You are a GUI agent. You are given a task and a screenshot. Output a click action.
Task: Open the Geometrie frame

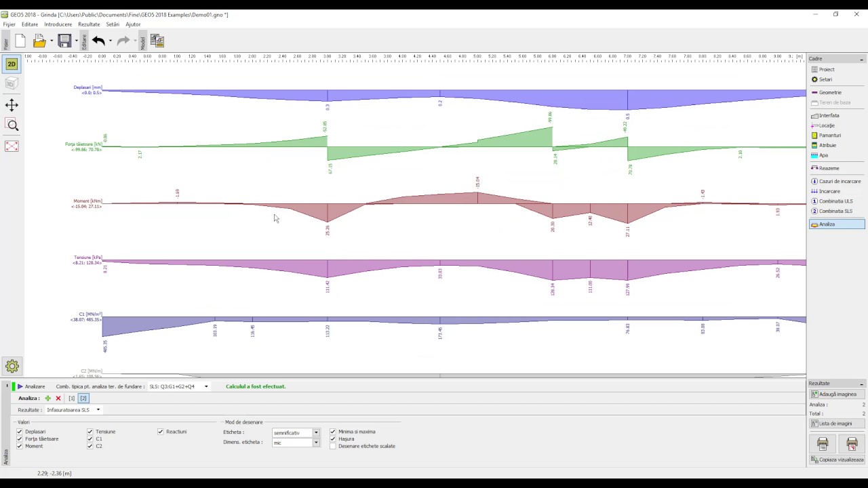[837, 92]
